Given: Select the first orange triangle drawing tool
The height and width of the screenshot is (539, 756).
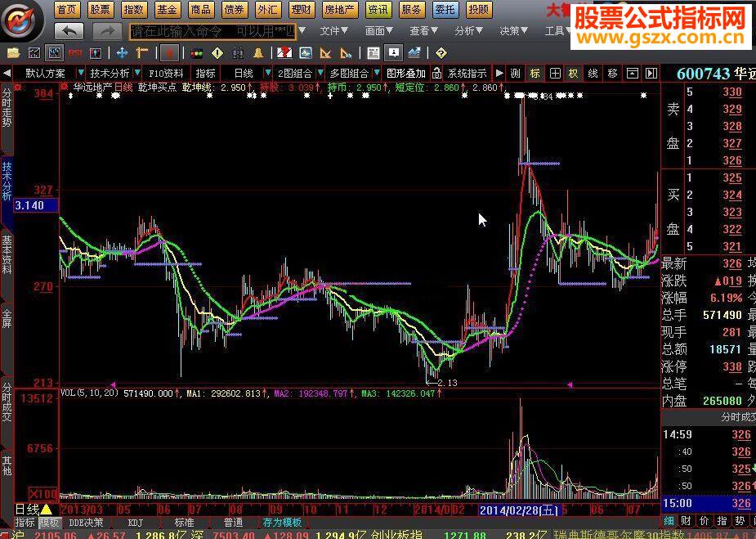Looking at the screenshot, I should [326, 52].
